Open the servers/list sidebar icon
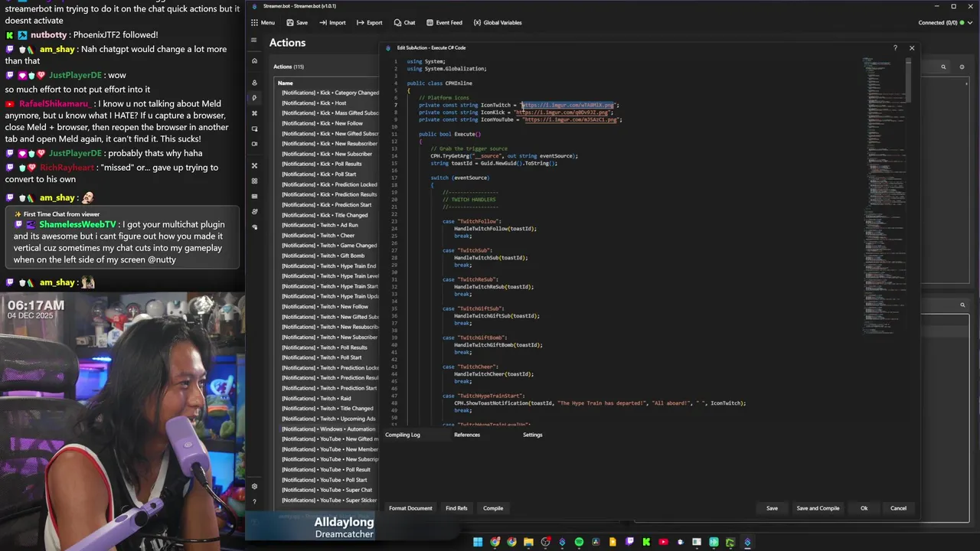 pyautogui.click(x=254, y=197)
